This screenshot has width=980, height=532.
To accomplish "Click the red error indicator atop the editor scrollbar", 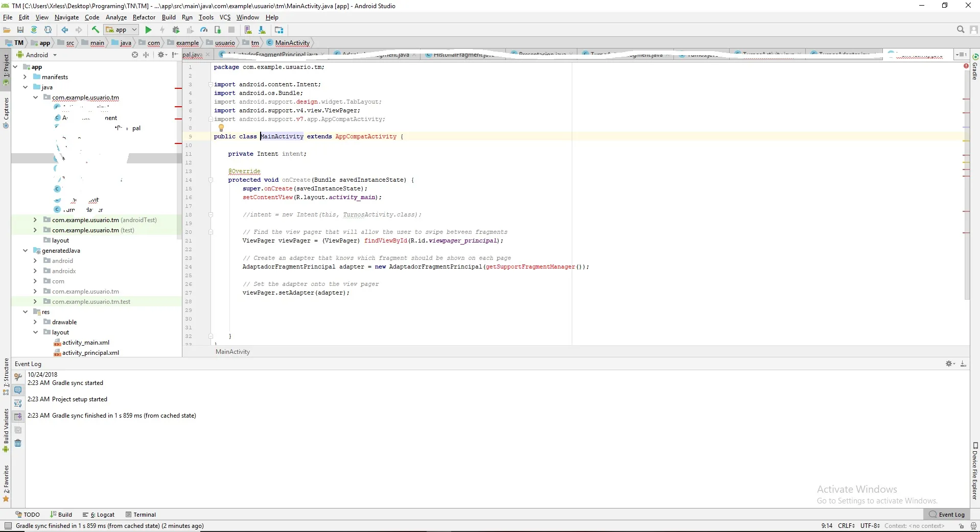I will (966, 66).
